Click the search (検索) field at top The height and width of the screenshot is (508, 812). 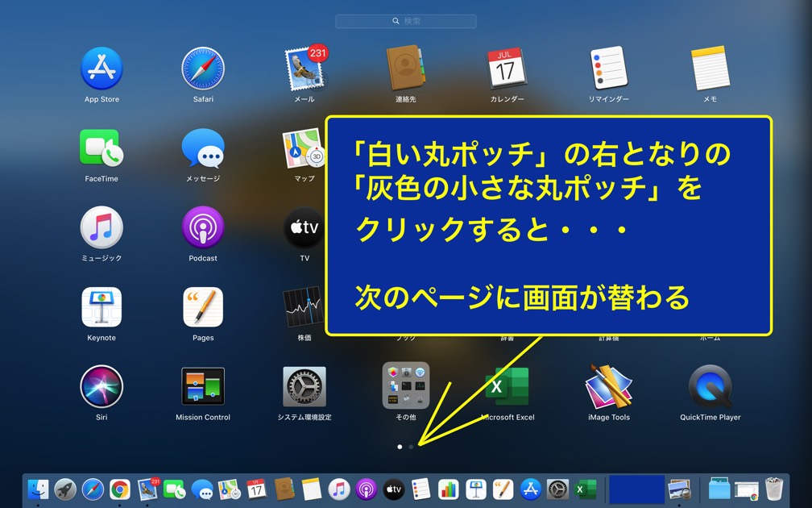coord(406,21)
